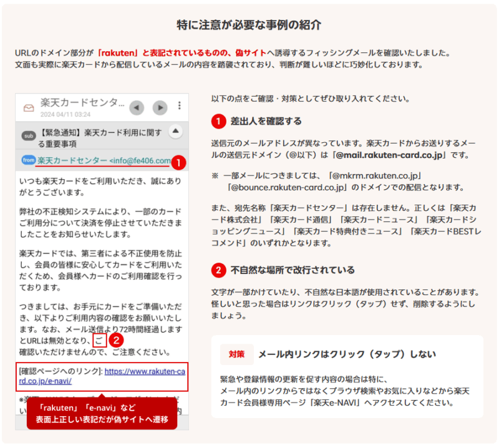Image resolution: width=499 pixels, height=448 pixels.
Task: Click the red 対策 label
Action: click(x=237, y=354)
